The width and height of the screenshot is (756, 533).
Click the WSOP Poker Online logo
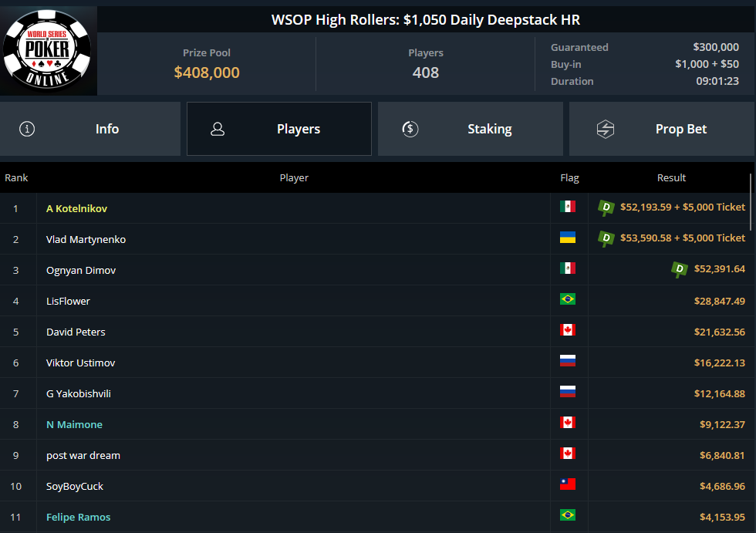coord(47,49)
